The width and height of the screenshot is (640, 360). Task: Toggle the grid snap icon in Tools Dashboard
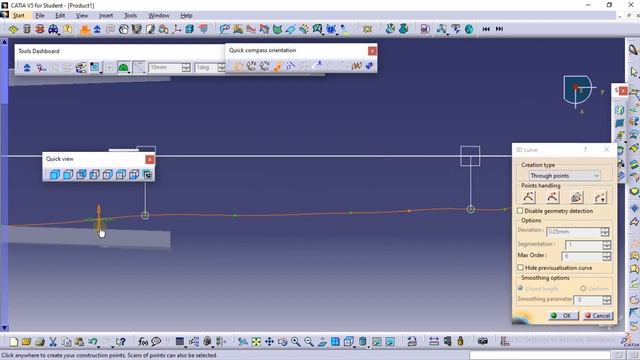tap(138, 68)
